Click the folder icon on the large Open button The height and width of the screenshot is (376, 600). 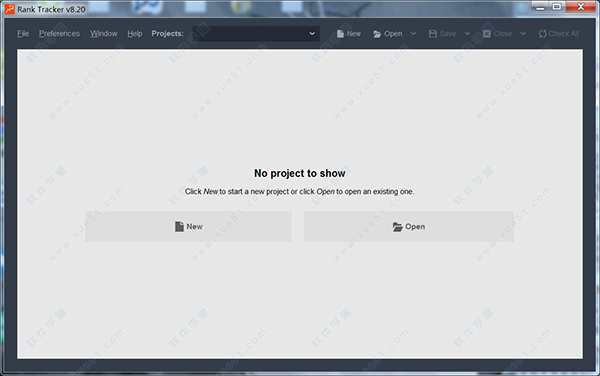pyautogui.click(x=398, y=227)
